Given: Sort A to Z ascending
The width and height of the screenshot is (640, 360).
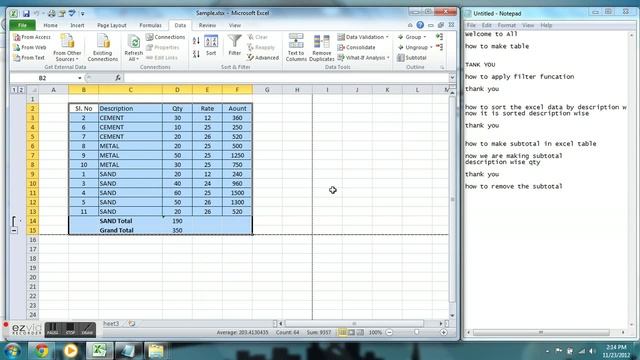Looking at the screenshot, I should pos(196,41).
